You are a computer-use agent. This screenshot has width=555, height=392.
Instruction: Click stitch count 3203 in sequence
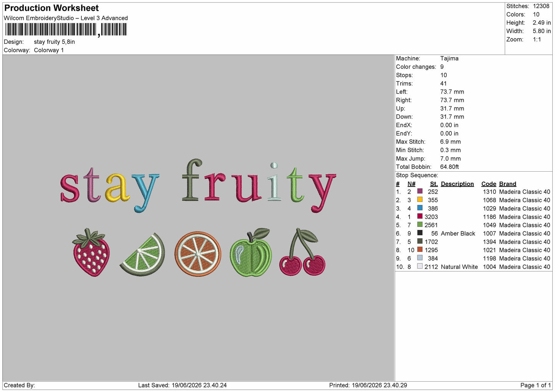[x=431, y=217]
